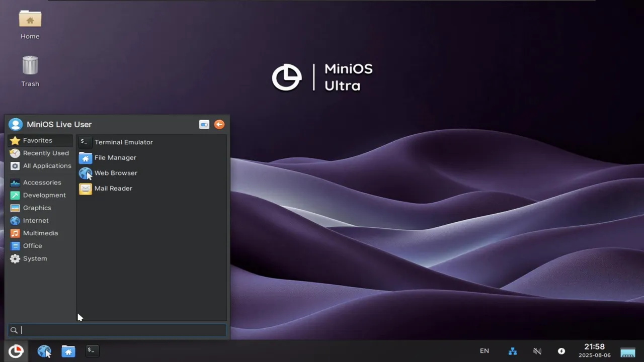Image resolution: width=644 pixels, height=362 pixels.
Task: Open the settings switch icon in menu header
Action: pos(204,125)
